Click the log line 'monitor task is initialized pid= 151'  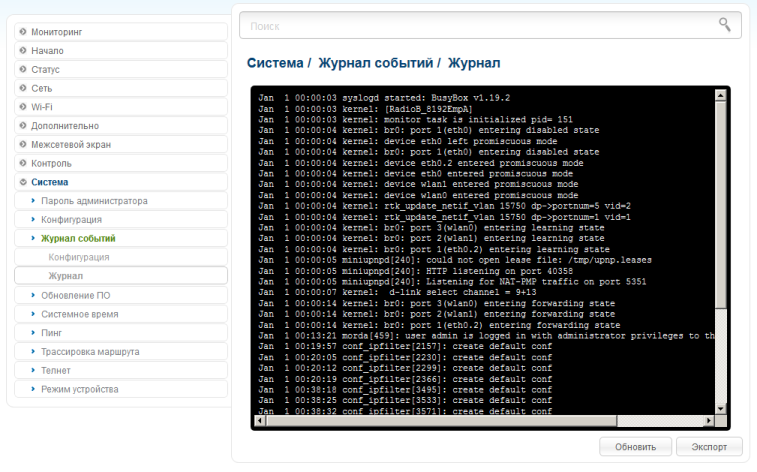click(x=416, y=120)
